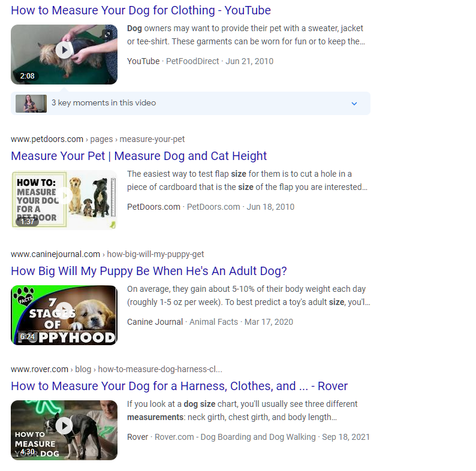Play the dog clothing YouTube video
476x471 pixels.
tap(64, 50)
